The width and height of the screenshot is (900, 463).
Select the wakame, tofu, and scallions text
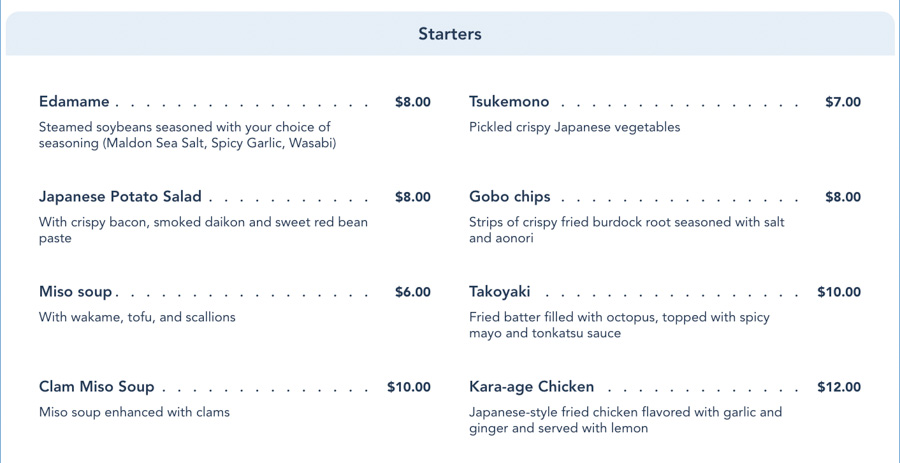(x=137, y=317)
